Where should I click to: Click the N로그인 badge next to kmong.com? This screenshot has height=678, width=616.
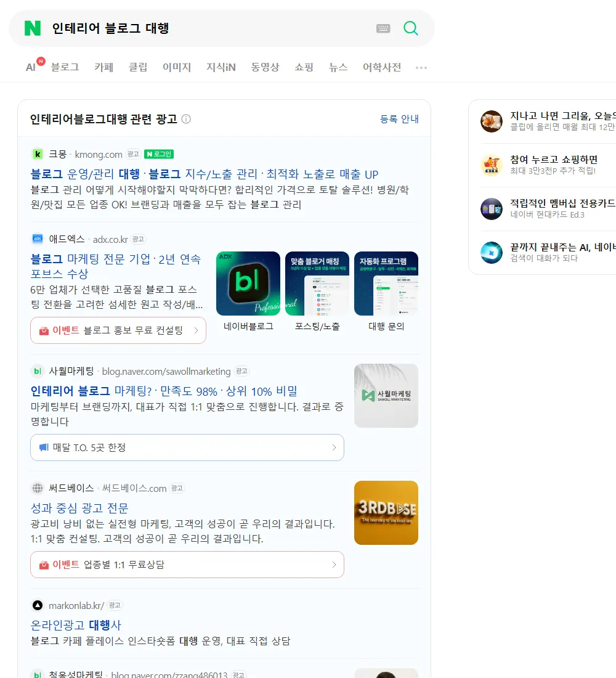[159, 154]
